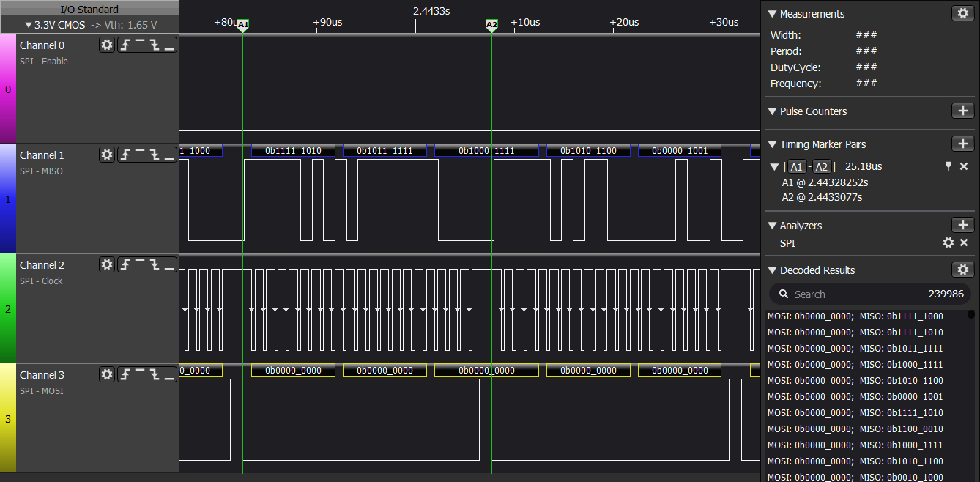
Task: Click Channel 2 green color strip
Action: tap(8, 309)
